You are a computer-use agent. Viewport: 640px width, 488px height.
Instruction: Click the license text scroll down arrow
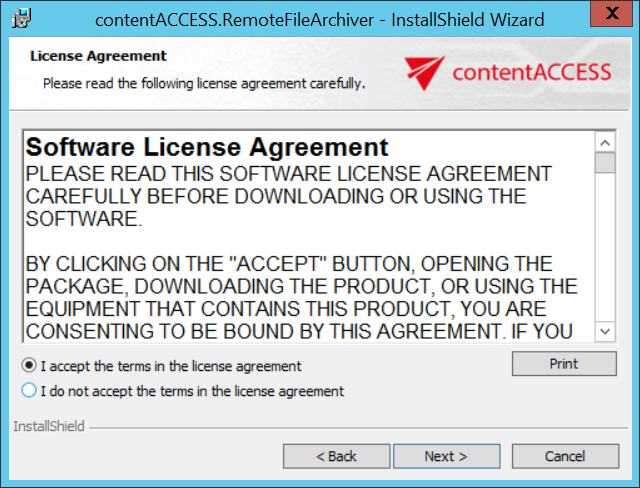[x=605, y=330]
